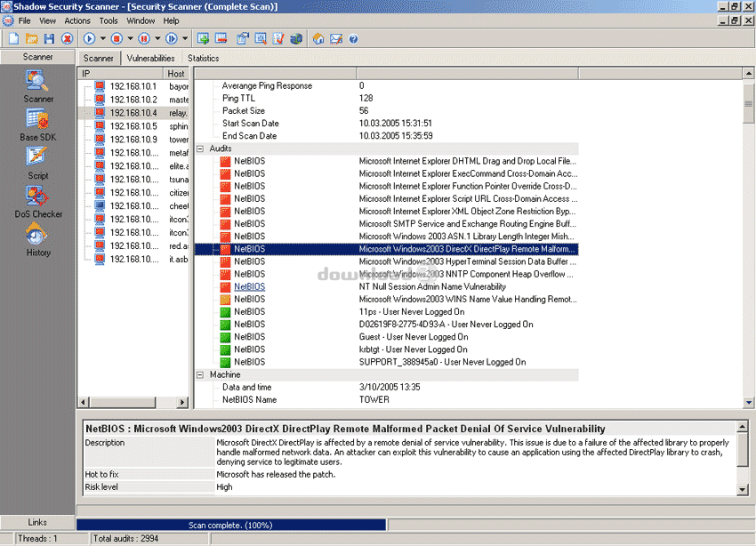
Task: Select host 192.168.10.9
Action: (x=133, y=140)
